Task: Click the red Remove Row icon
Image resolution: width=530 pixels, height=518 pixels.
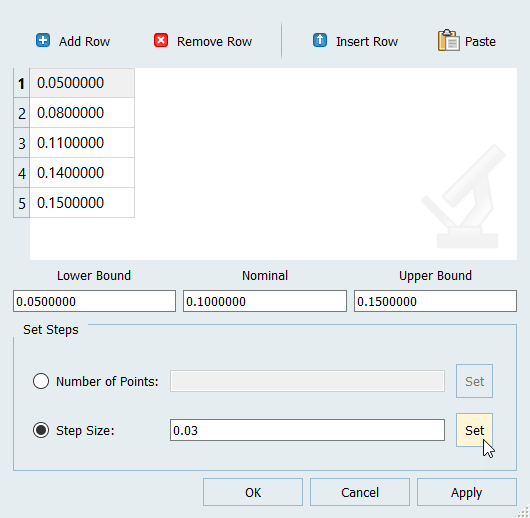Action: coord(161,41)
